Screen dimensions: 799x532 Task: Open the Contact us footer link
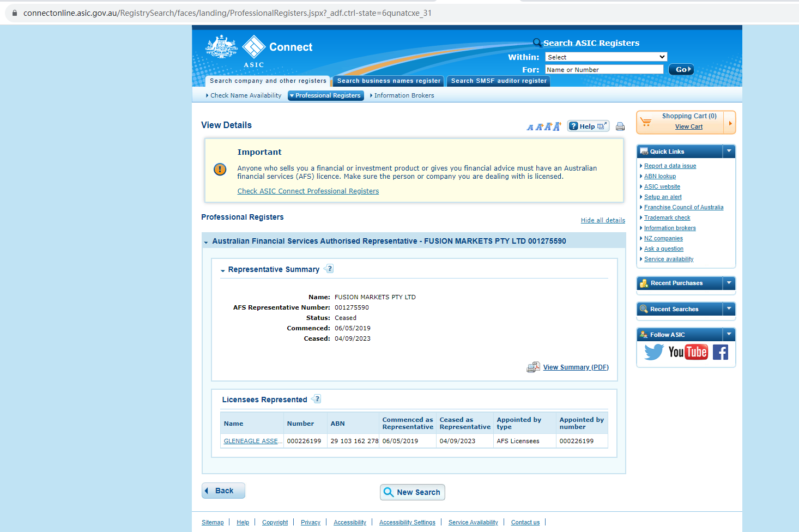[x=525, y=522]
